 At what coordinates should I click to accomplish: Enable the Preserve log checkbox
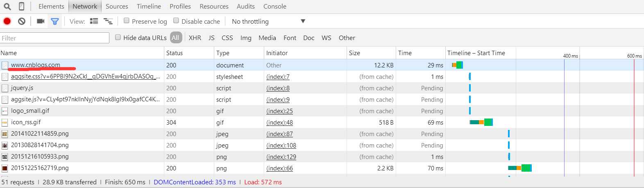[127, 21]
